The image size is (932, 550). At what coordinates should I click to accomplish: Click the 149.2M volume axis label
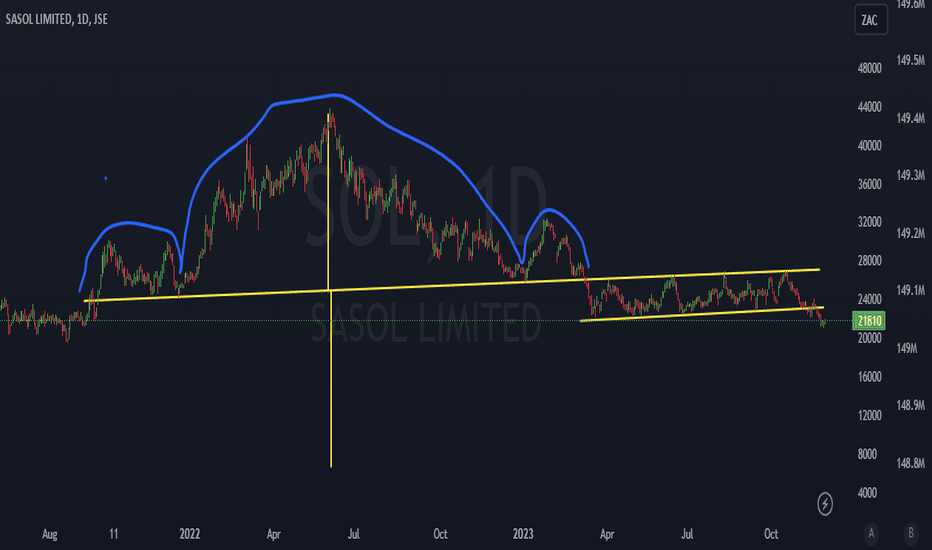pos(911,233)
